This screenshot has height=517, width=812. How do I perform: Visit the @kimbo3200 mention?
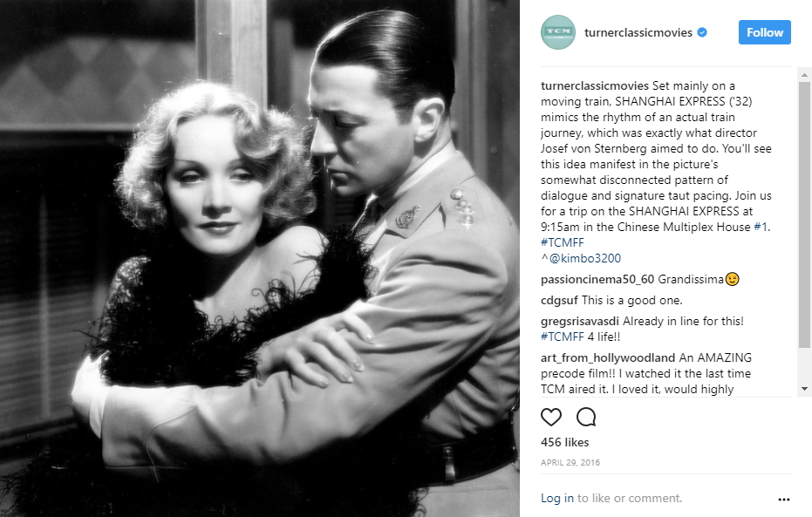(x=584, y=258)
